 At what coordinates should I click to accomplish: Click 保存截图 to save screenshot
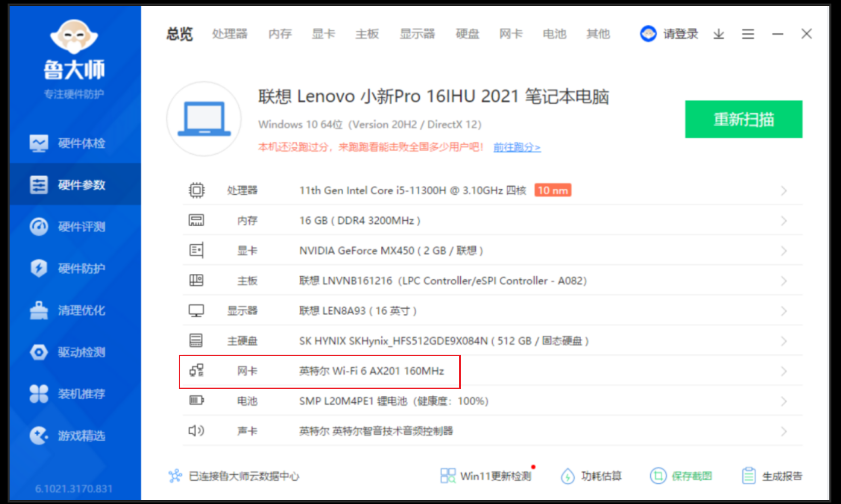click(681, 476)
